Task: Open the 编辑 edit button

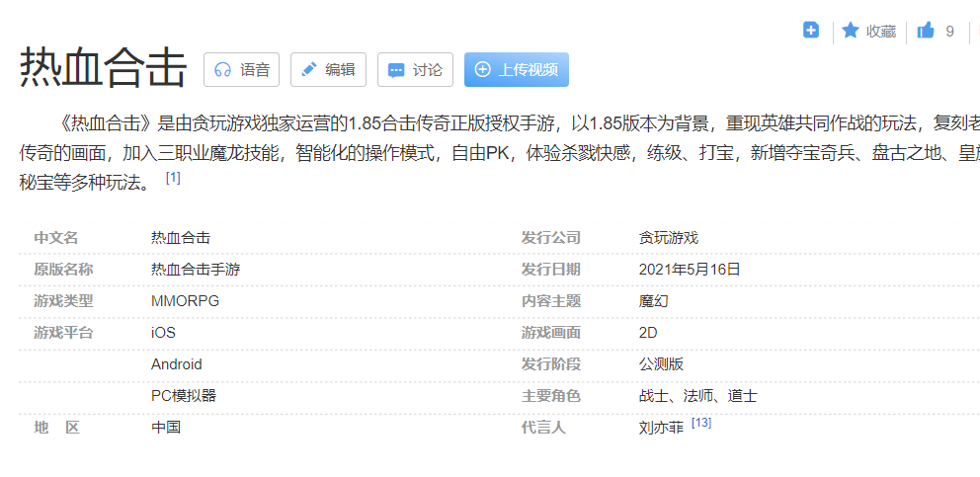Action: (x=328, y=69)
